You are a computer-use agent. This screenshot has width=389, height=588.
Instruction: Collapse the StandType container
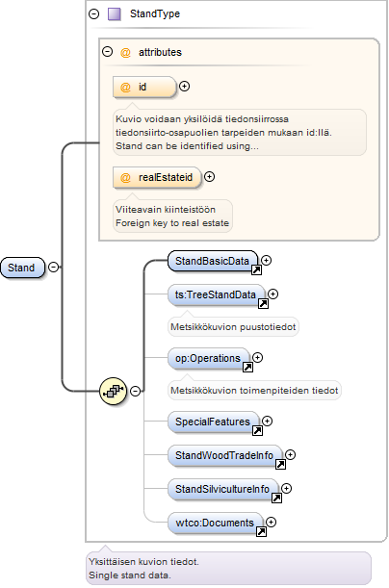tap(93, 13)
